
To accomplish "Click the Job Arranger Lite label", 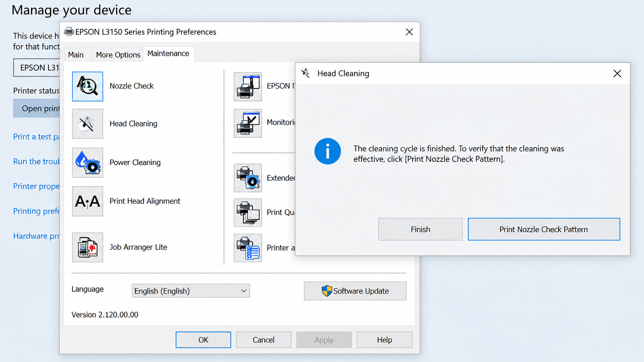I will pyautogui.click(x=138, y=247).
